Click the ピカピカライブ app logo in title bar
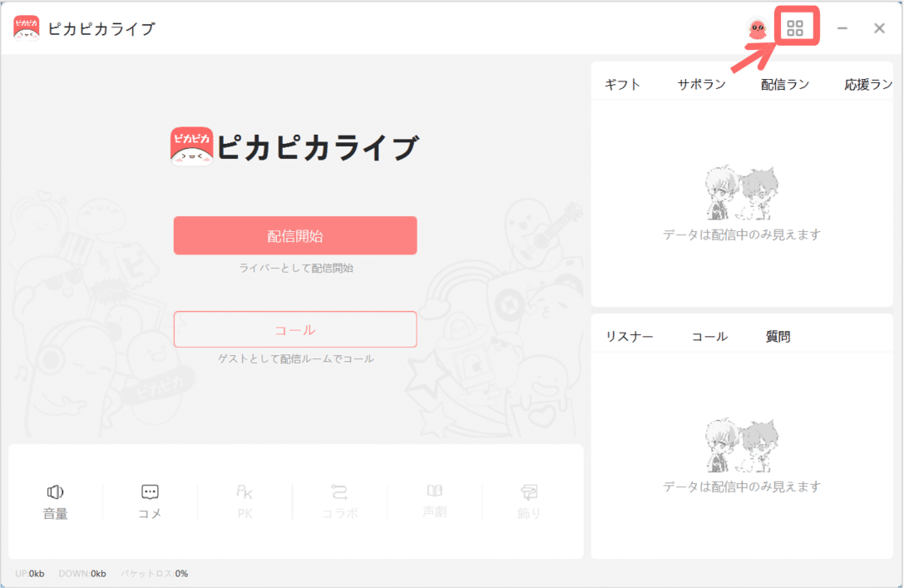 point(27,27)
